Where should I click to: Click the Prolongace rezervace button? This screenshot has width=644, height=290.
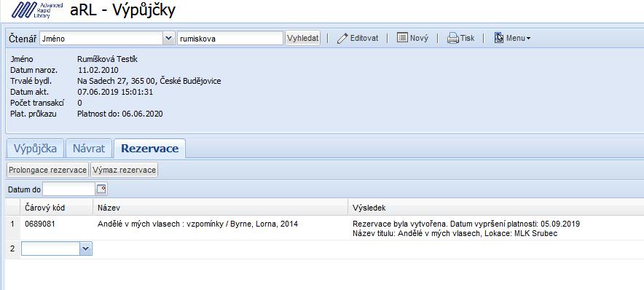pyautogui.click(x=47, y=170)
